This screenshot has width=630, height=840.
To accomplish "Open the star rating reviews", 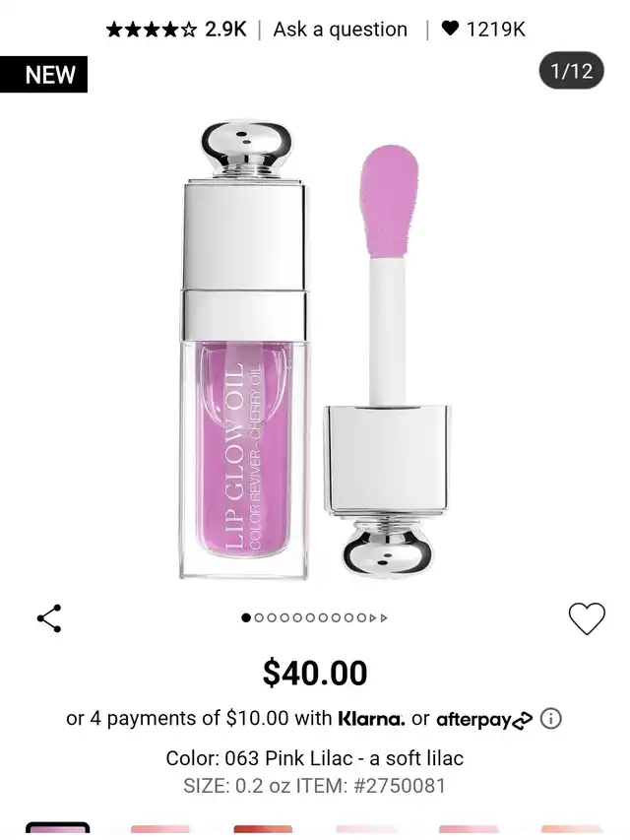I will tap(152, 30).
